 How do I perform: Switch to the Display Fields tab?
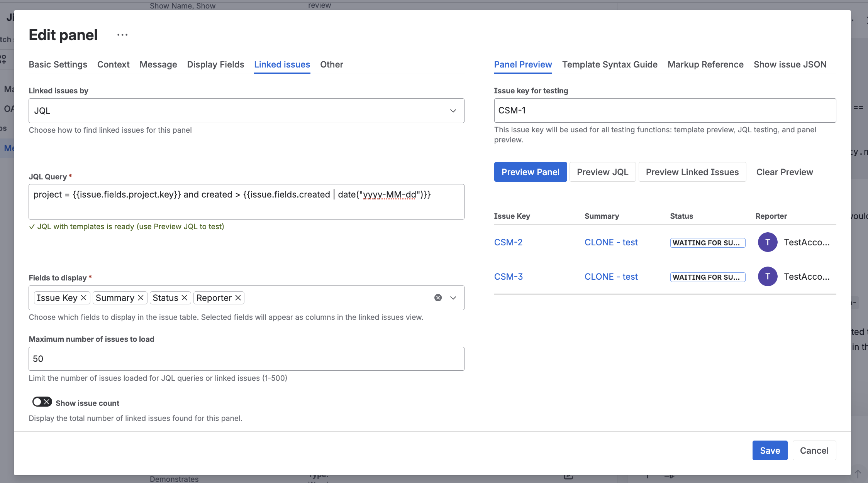pos(215,64)
